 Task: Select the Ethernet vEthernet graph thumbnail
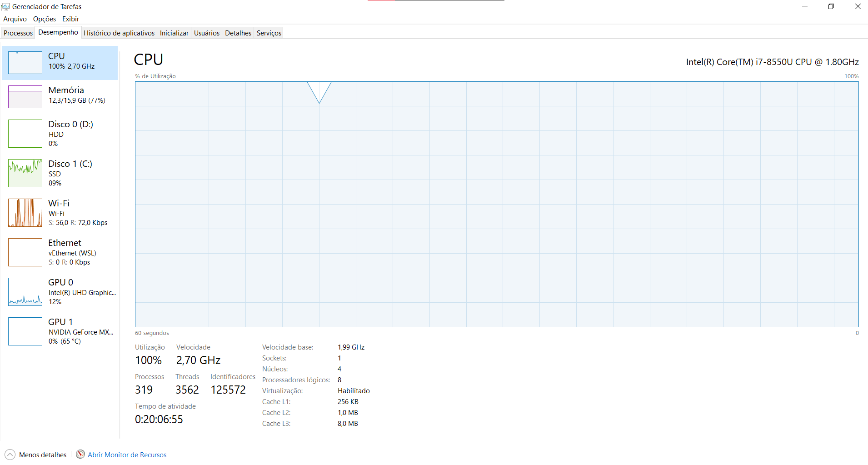click(x=25, y=252)
